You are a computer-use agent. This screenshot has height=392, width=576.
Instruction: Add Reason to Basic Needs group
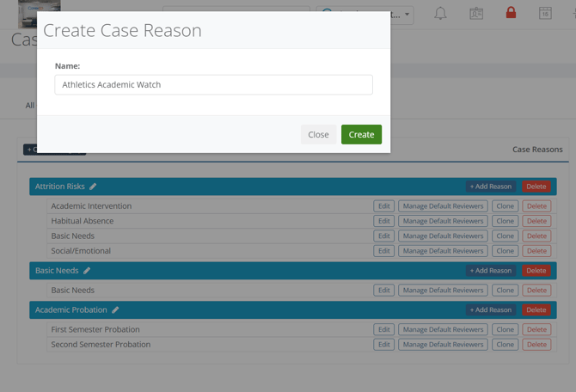[490, 271]
